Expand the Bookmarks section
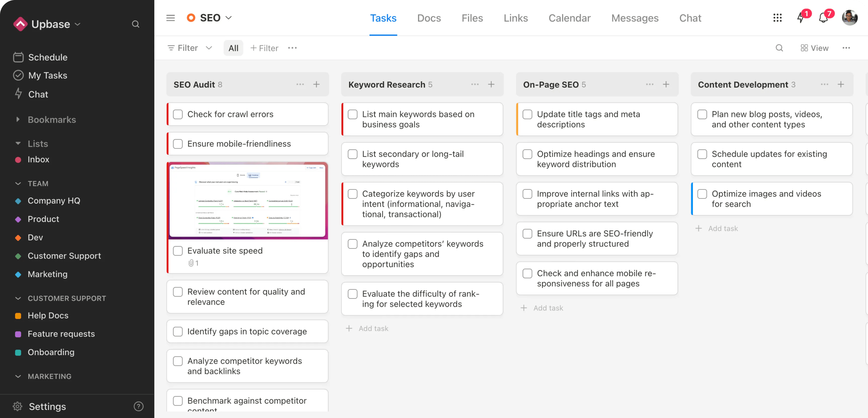 [x=18, y=119]
